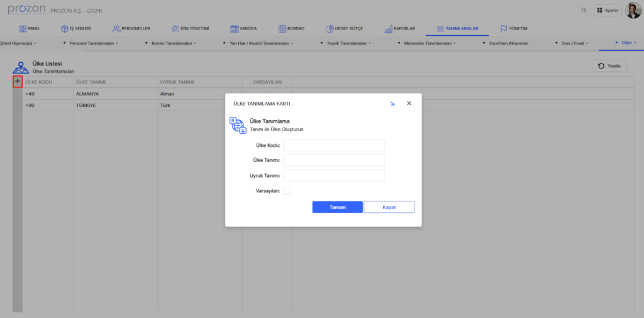Open the Vardiya calendar section
644x318 pixels.
point(243,28)
